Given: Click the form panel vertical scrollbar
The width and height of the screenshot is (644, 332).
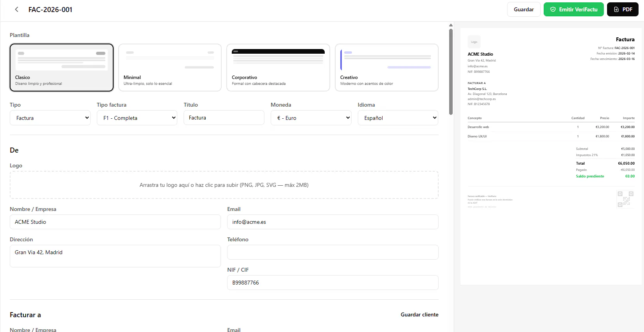Looking at the screenshot, I should (x=451, y=72).
